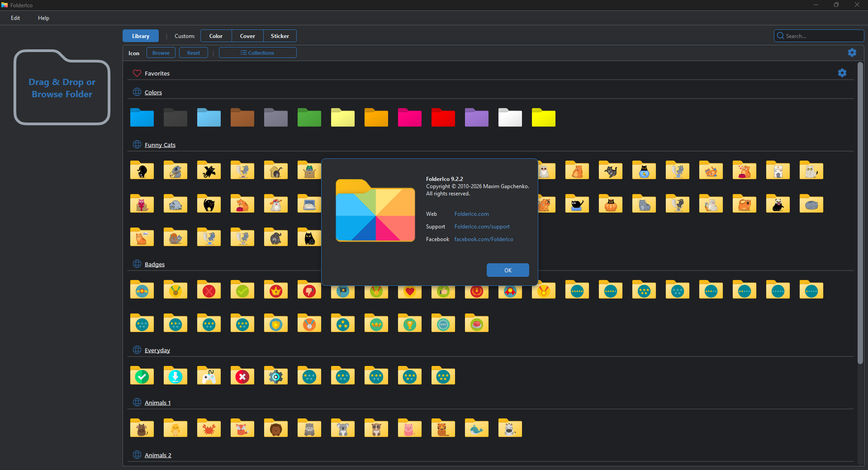Select the download arrow folder icon
Screen dimensions: 868x470
click(175, 375)
